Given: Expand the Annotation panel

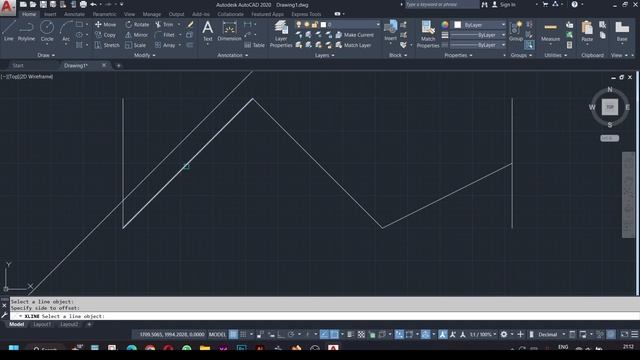Looking at the screenshot, I should click(232, 55).
